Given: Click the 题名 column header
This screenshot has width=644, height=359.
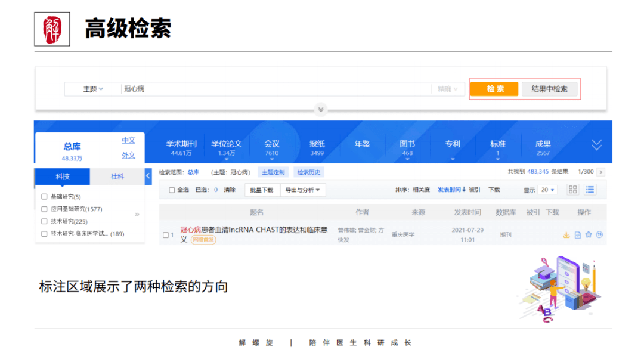Looking at the screenshot, I should point(256,212).
